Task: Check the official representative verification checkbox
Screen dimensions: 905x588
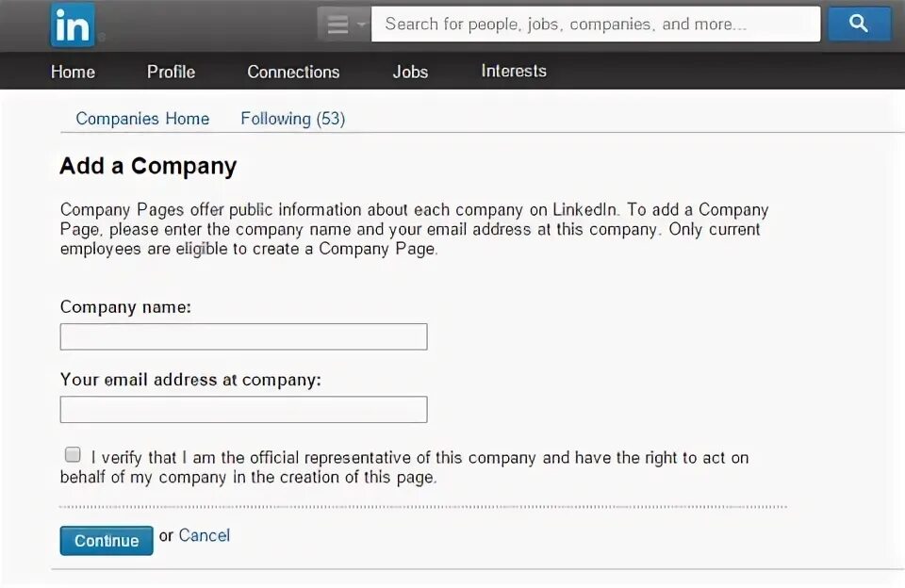Action: [x=73, y=455]
